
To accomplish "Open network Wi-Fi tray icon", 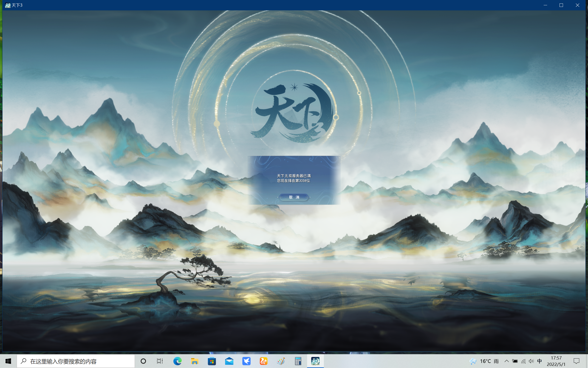I will (x=523, y=361).
